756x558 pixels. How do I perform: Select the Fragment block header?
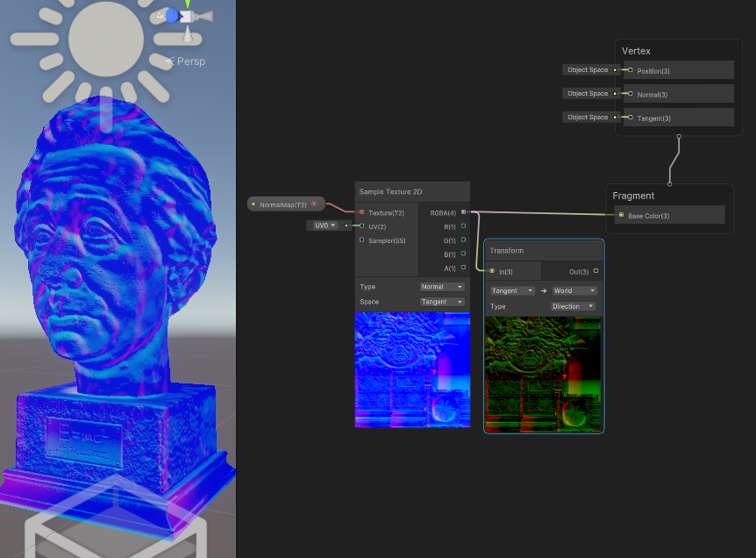pos(633,196)
